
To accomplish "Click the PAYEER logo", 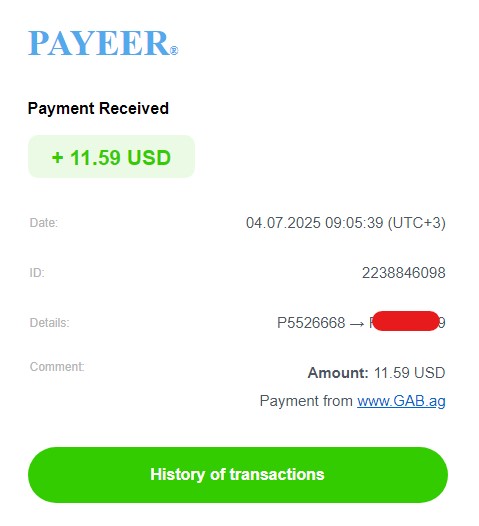I will (103, 43).
